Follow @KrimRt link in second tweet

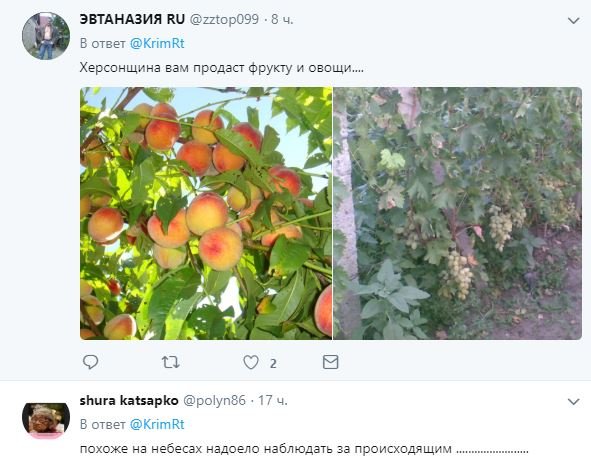(x=157, y=425)
